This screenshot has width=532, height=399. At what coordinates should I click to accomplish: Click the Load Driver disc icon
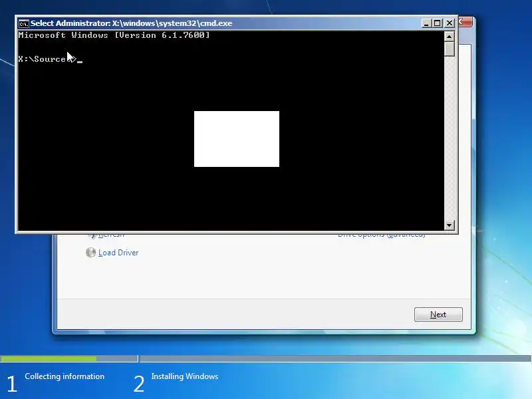pos(90,253)
